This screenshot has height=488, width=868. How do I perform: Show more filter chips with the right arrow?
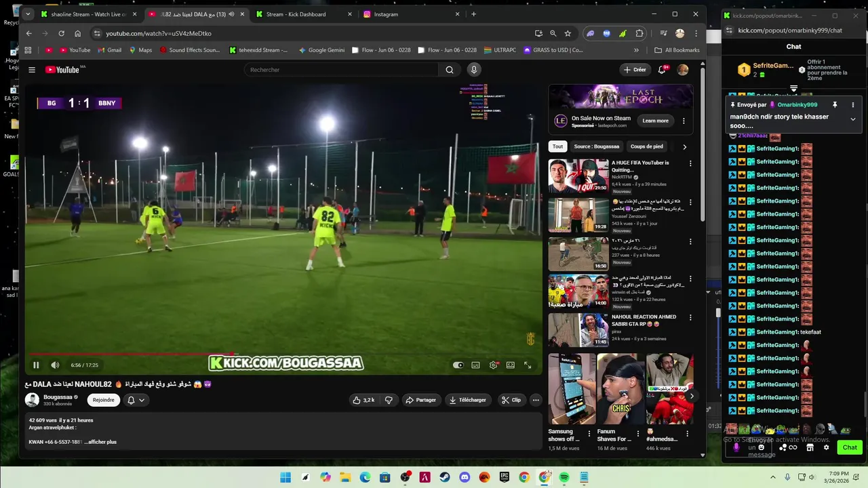pos(684,146)
